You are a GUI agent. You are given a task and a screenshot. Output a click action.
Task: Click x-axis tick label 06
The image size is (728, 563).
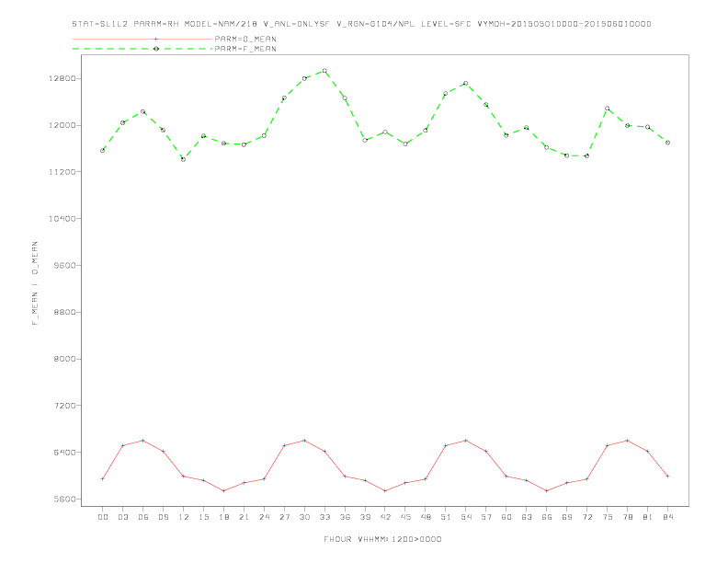[143, 517]
